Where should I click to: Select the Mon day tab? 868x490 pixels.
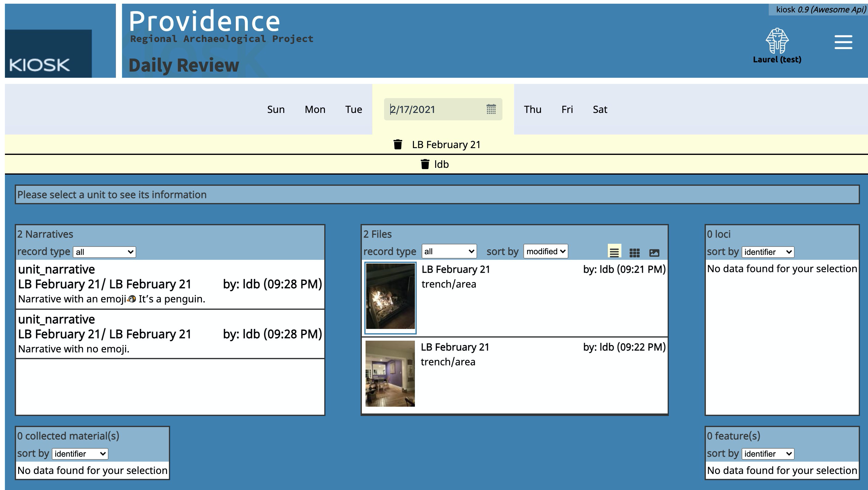pos(315,109)
